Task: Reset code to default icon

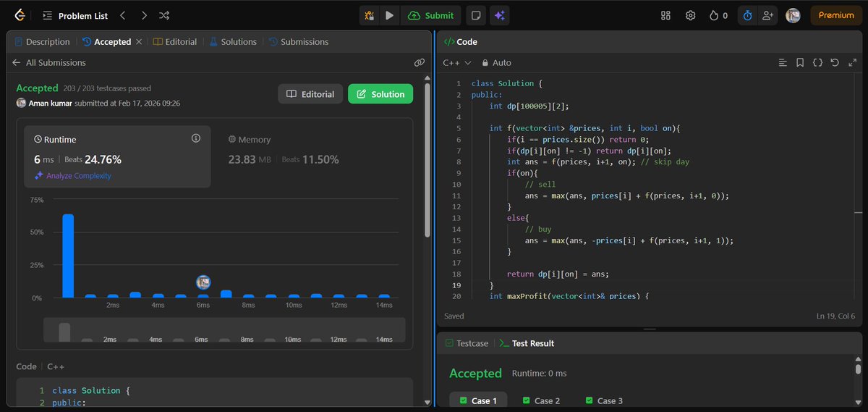Action: pyautogui.click(x=835, y=63)
